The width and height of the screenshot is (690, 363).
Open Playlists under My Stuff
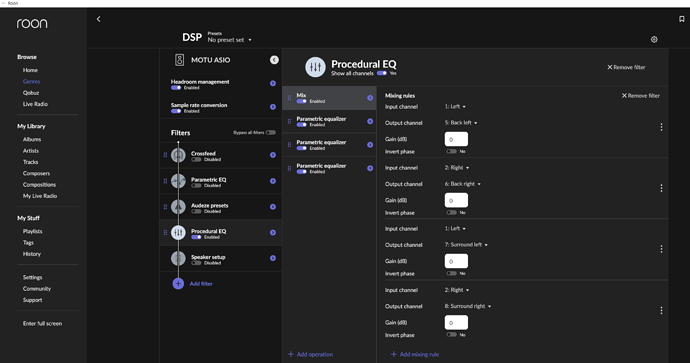33,231
